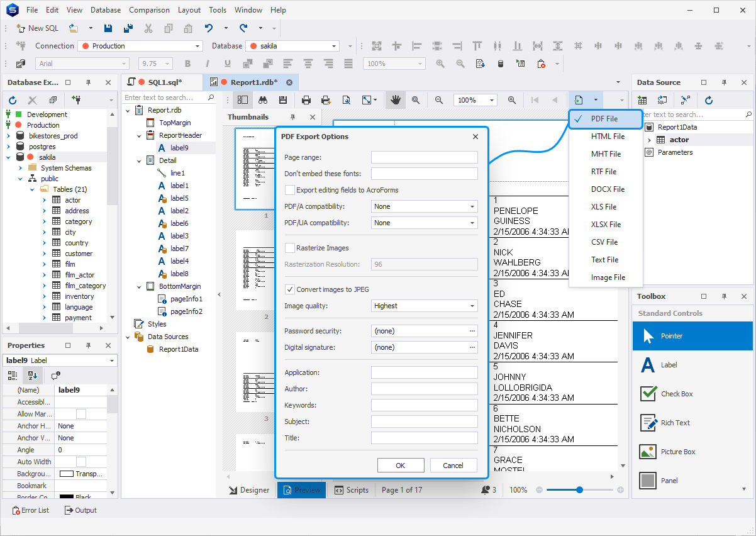Open the New SQL editor
This screenshot has height=536, width=756.
click(36, 28)
